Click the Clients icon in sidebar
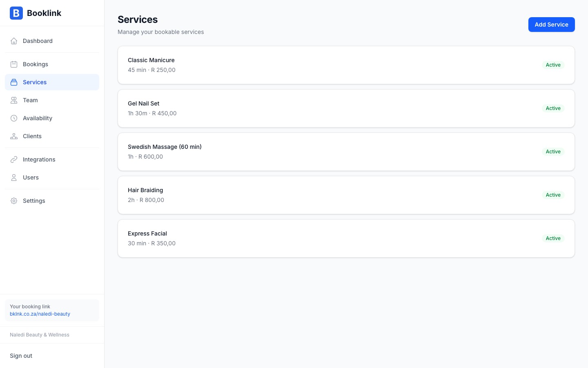This screenshot has height=368, width=588. point(14,136)
